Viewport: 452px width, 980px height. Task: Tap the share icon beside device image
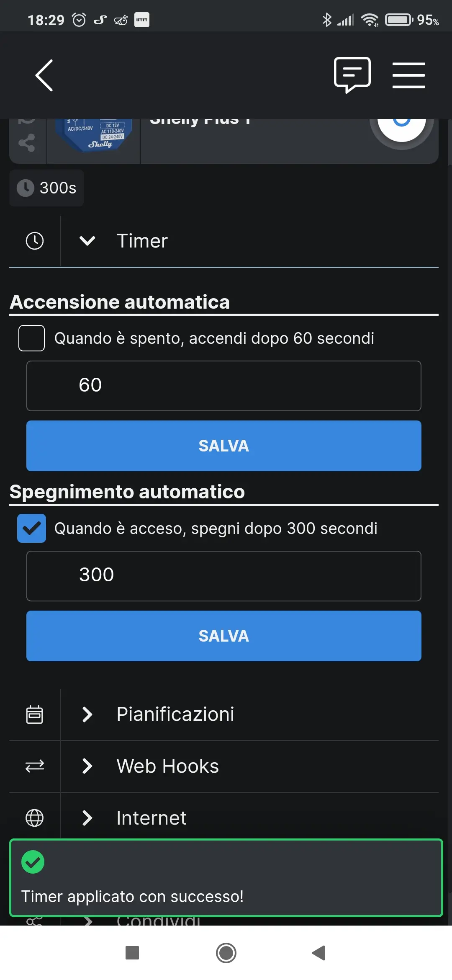tap(27, 143)
